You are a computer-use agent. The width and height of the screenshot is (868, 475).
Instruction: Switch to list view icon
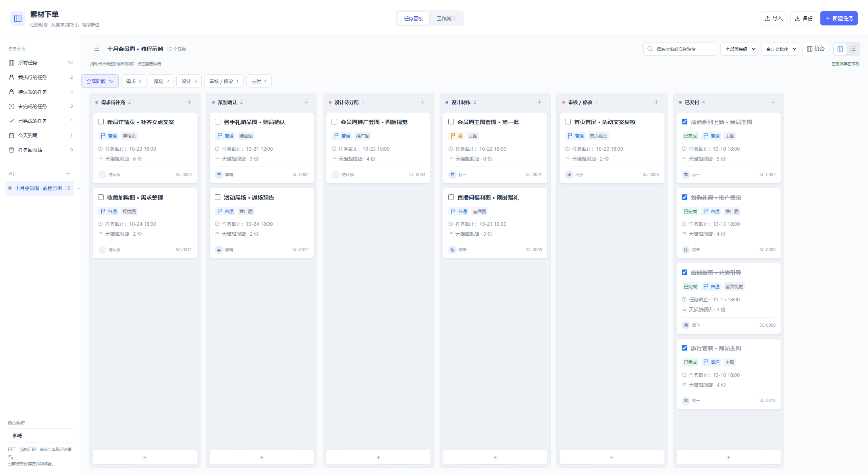(x=853, y=49)
